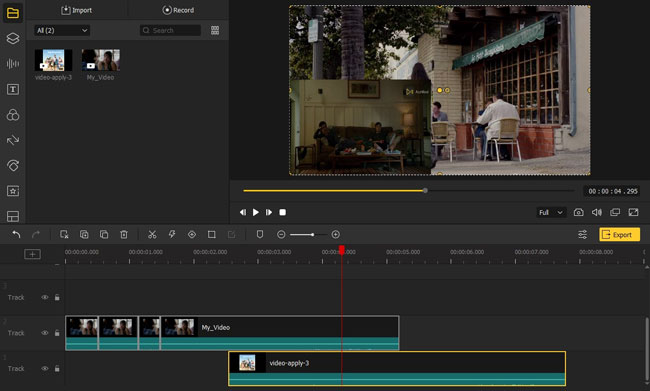Image resolution: width=650 pixels, height=391 pixels.
Task: Split clip with the scissors tool
Action: (152, 235)
